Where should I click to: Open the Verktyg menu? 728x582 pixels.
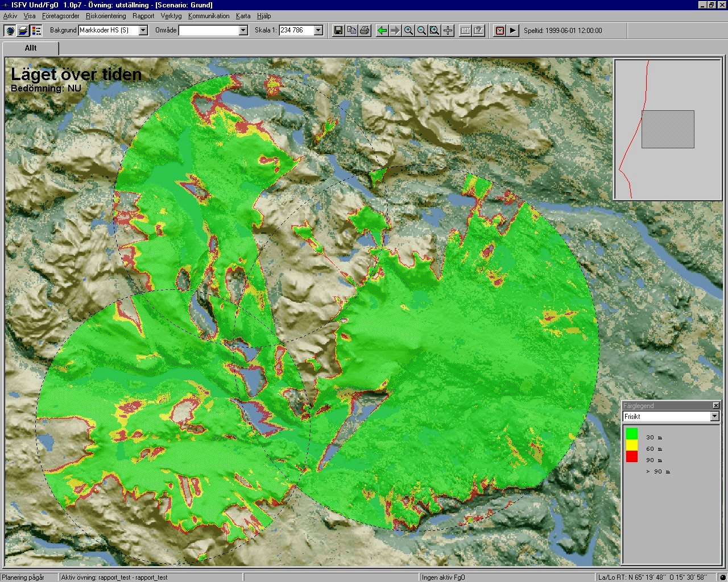[x=171, y=16]
